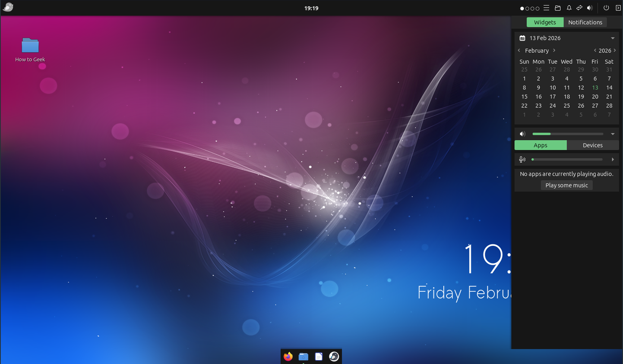
Task: Open the Budgie menu bird icon
Action: (8, 7)
